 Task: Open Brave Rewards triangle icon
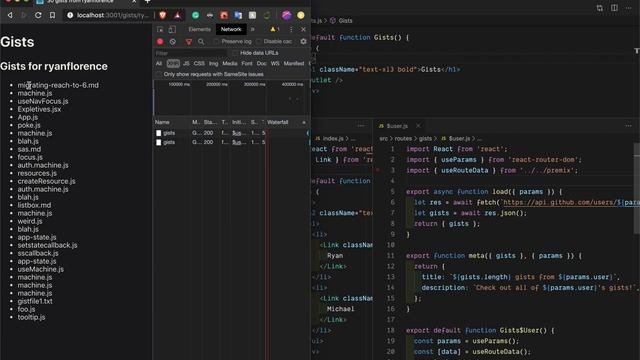(177, 15)
